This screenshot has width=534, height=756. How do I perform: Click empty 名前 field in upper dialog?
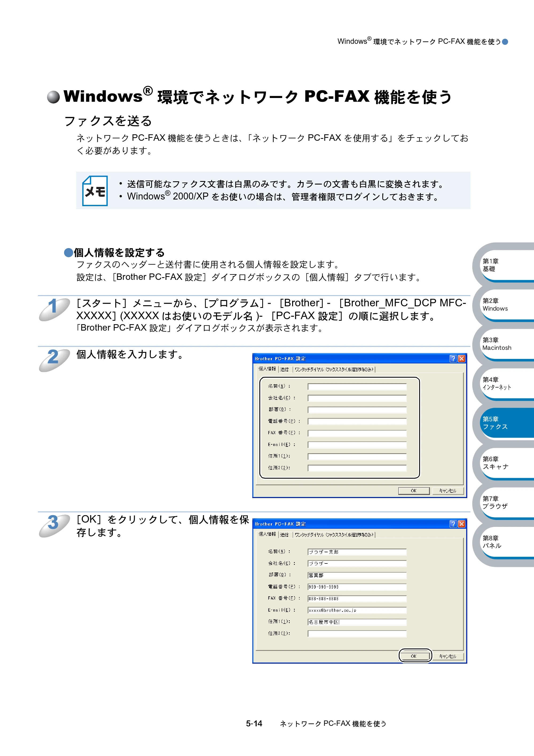click(357, 387)
